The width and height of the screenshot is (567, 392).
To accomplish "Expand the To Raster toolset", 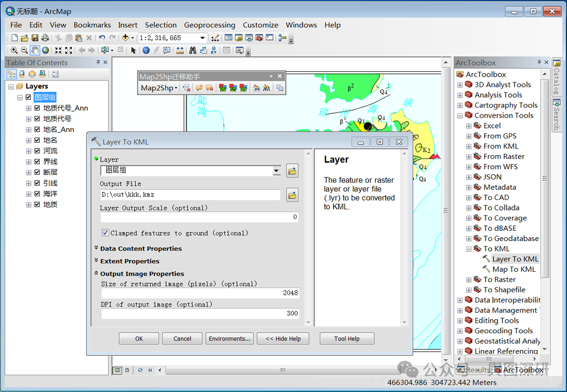I will tap(469, 280).
